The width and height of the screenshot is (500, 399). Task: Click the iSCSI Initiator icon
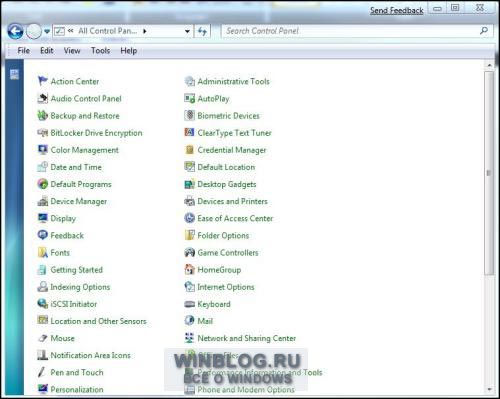tap(43, 304)
